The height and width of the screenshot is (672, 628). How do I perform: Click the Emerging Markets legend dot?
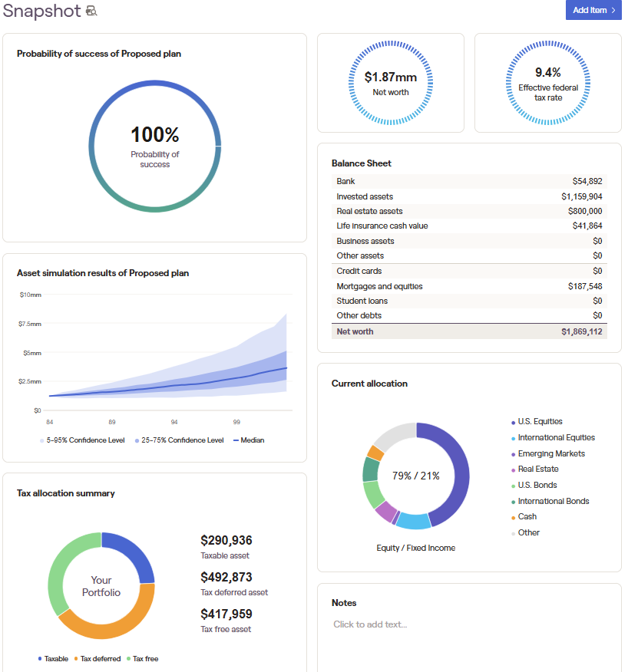coord(513,453)
